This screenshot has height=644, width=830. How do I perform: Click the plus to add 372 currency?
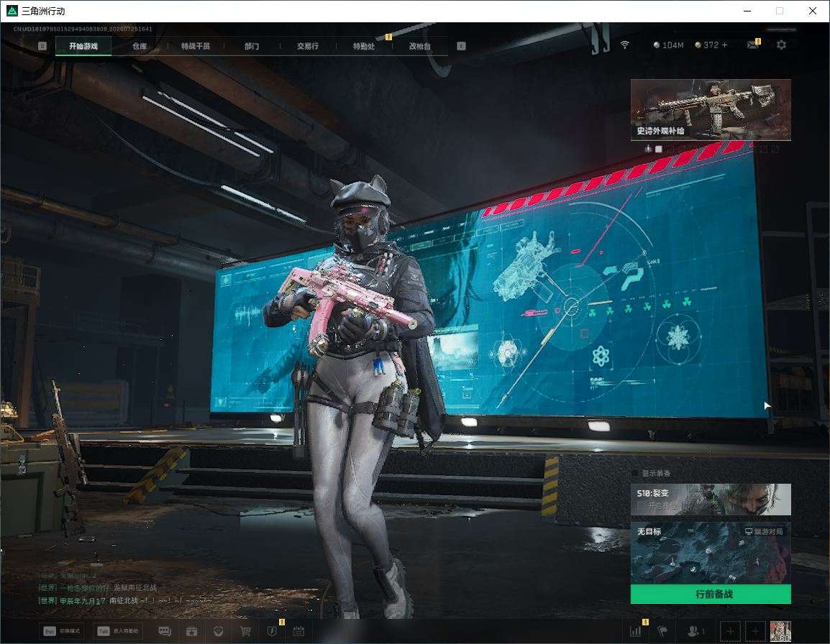(725, 45)
